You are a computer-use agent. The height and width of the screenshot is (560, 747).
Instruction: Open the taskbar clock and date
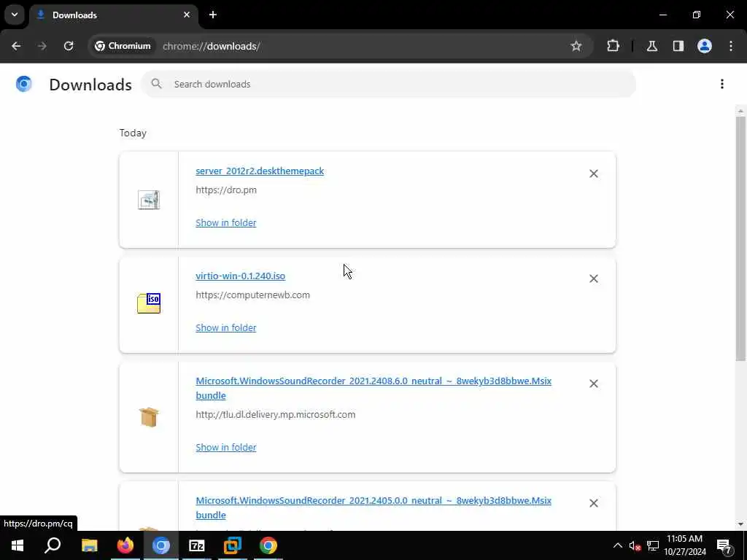684,545
